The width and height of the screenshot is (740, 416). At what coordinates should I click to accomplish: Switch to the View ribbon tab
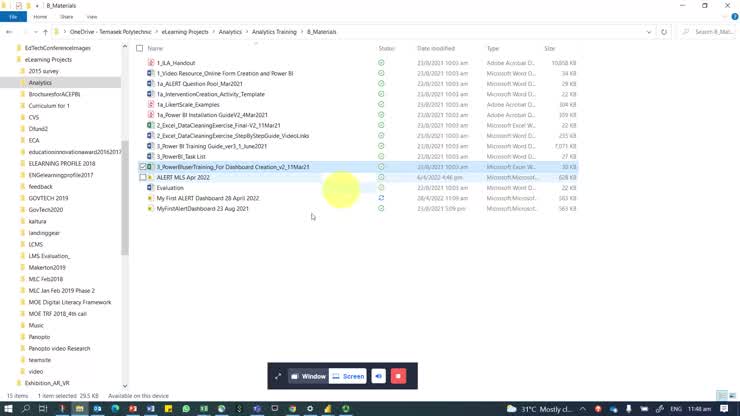tap(92, 17)
